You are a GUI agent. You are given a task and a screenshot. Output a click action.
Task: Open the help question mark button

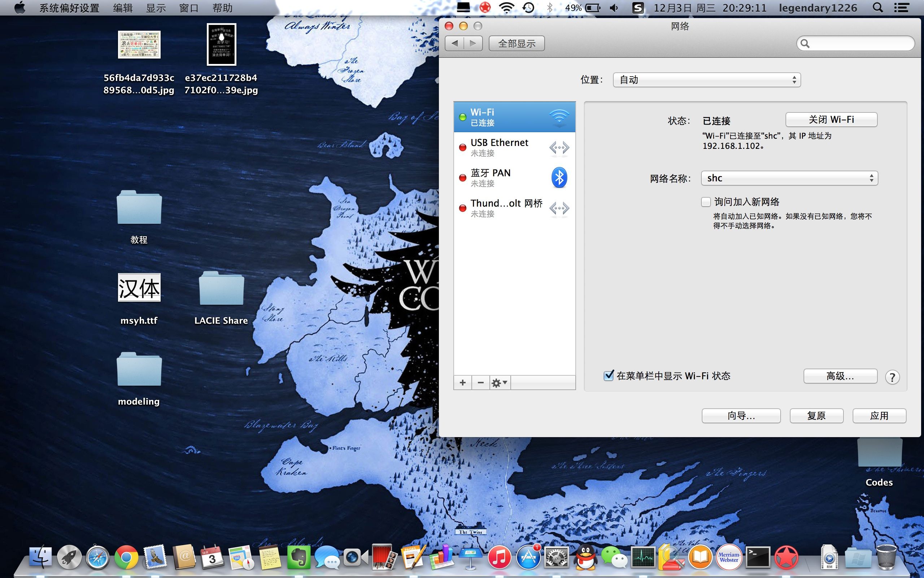coord(892,377)
